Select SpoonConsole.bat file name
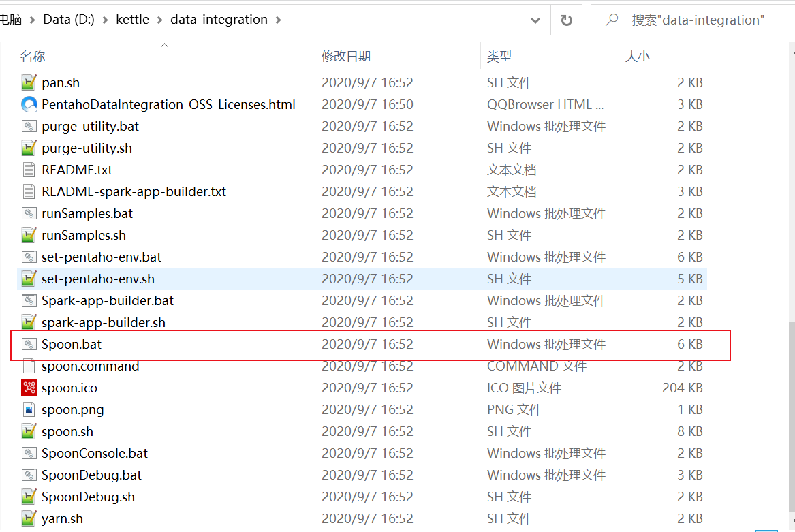This screenshot has height=532, width=795. [x=94, y=453]
